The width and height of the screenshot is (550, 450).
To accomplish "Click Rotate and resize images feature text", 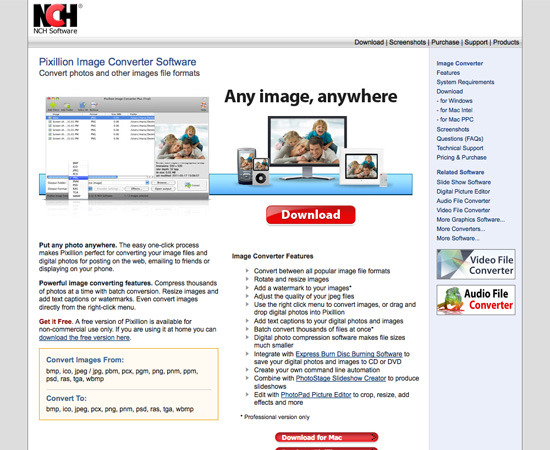I will point(291,280).
